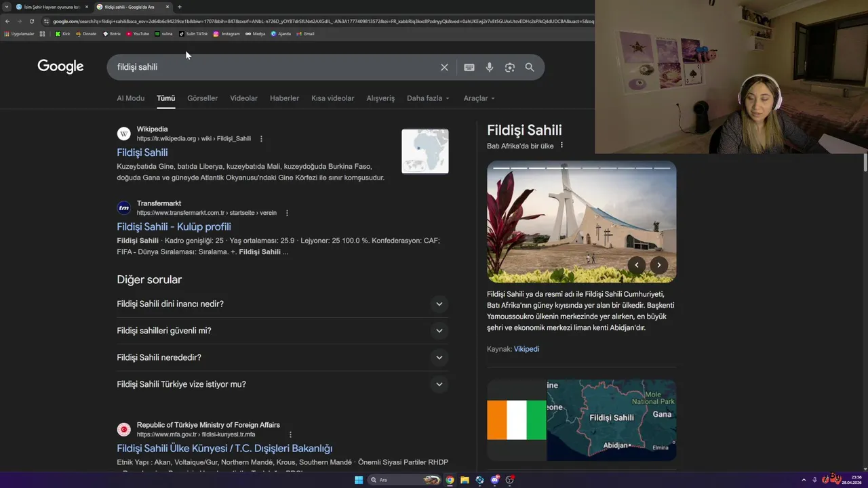Open more options for Wikipedia result
The height and width of the screenshot is (488, 868).
[x=261, y=139]
